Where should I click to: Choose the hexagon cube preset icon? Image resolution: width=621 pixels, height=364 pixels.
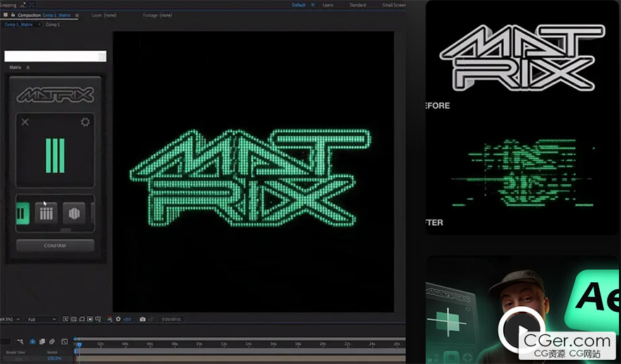click(74, 213)
